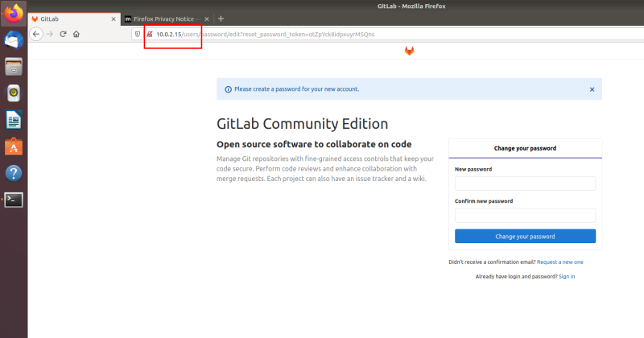Click the GitLab Community Edition heading
644x338 pixels.
click(303, 124)
